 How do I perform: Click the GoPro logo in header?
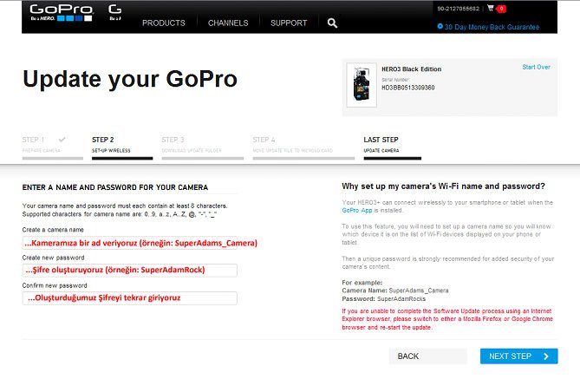(x=62, y=13)
